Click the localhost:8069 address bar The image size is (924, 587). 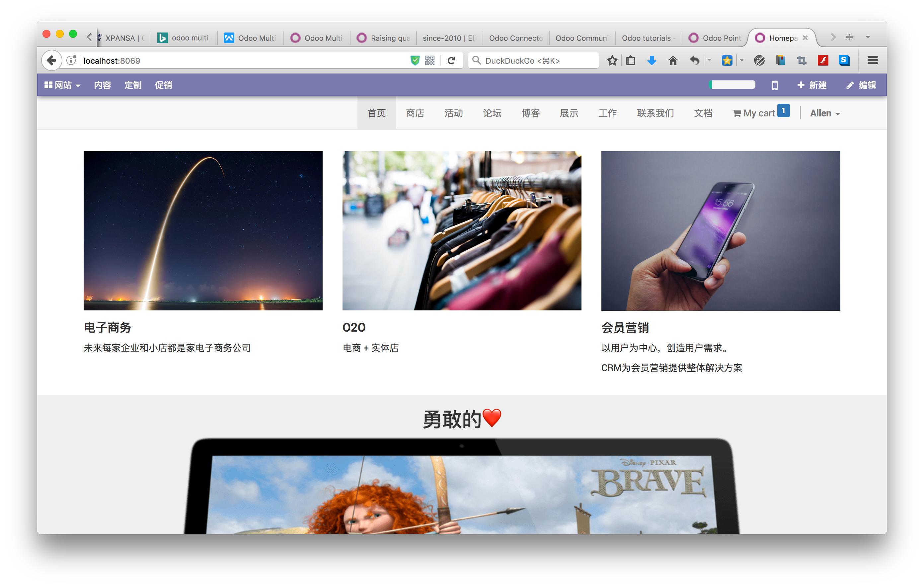pyautogui.click(x=112, y=60)
